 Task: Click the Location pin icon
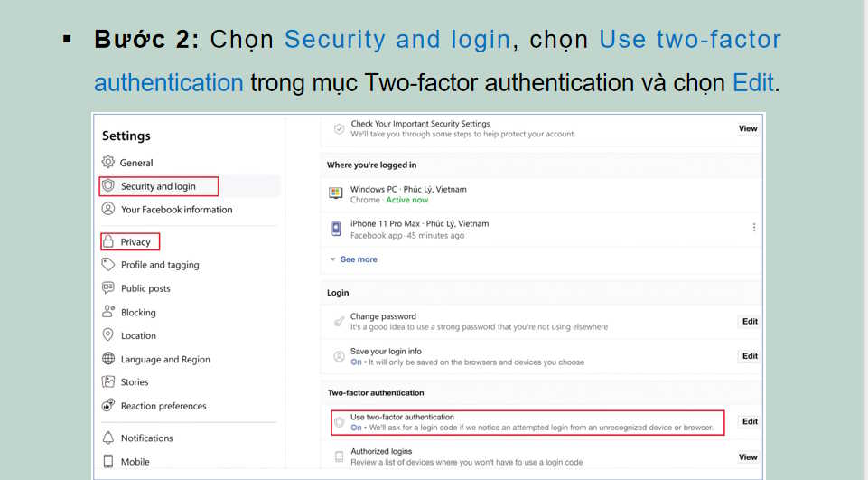pos(108,335)
